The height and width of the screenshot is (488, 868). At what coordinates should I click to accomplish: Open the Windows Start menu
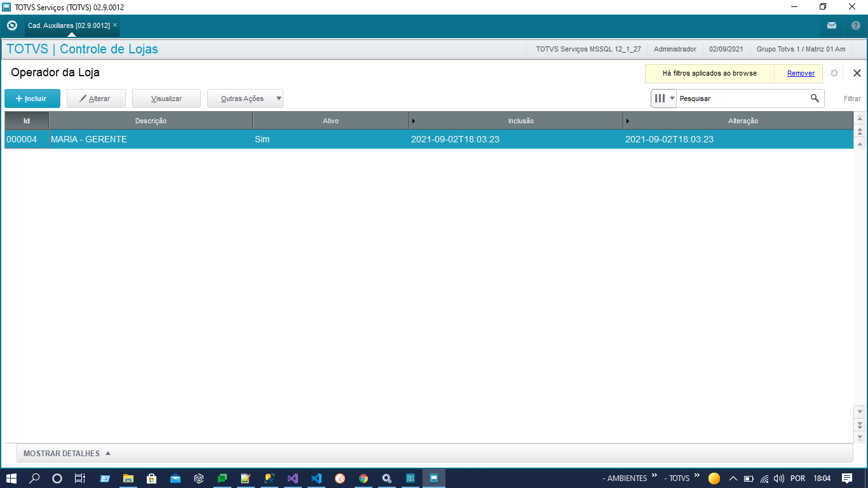11,478
